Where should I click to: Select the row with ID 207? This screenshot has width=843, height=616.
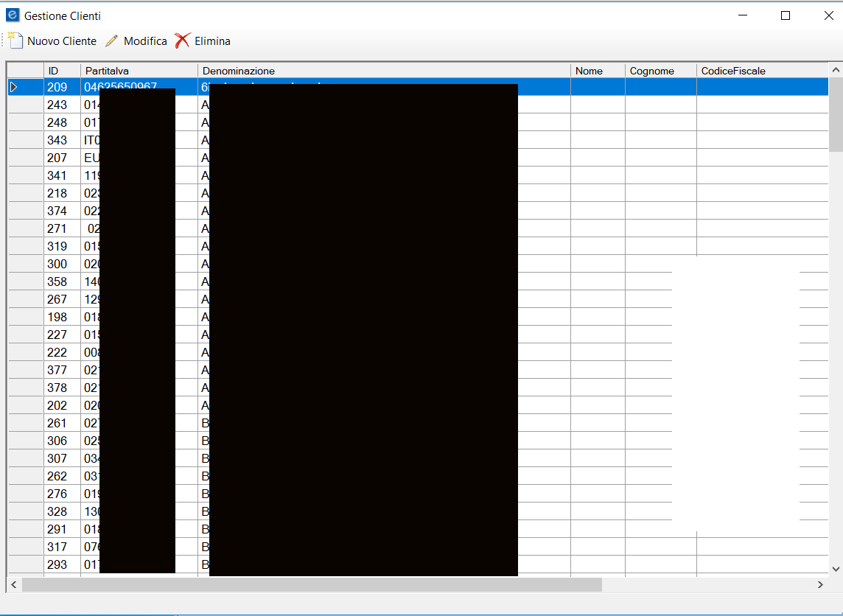tap(419, 158)
